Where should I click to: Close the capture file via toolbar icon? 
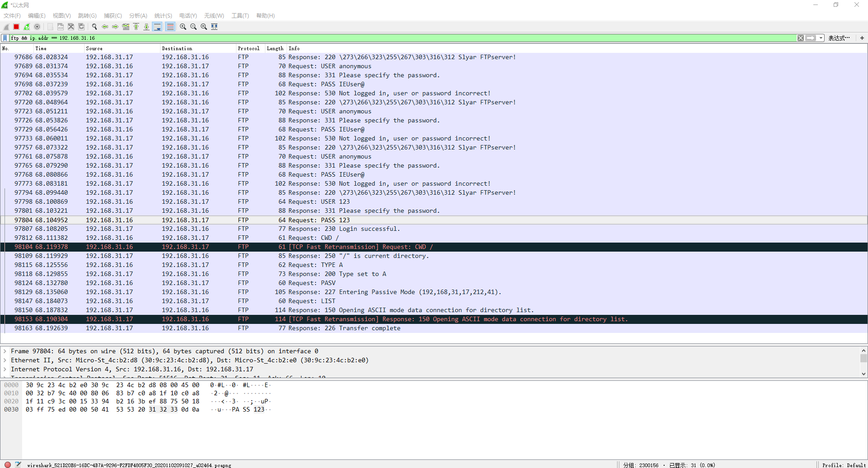point(71,27)
